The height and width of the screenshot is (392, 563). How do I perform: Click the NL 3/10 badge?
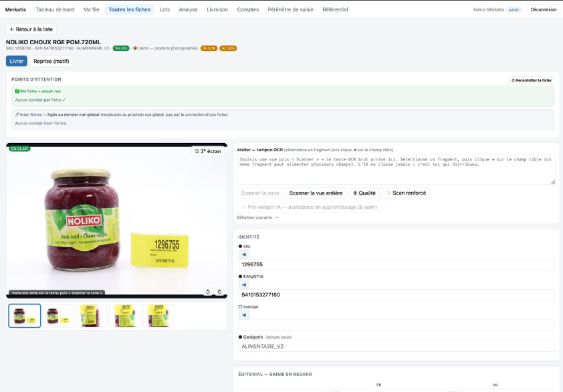tap(228, 48)
